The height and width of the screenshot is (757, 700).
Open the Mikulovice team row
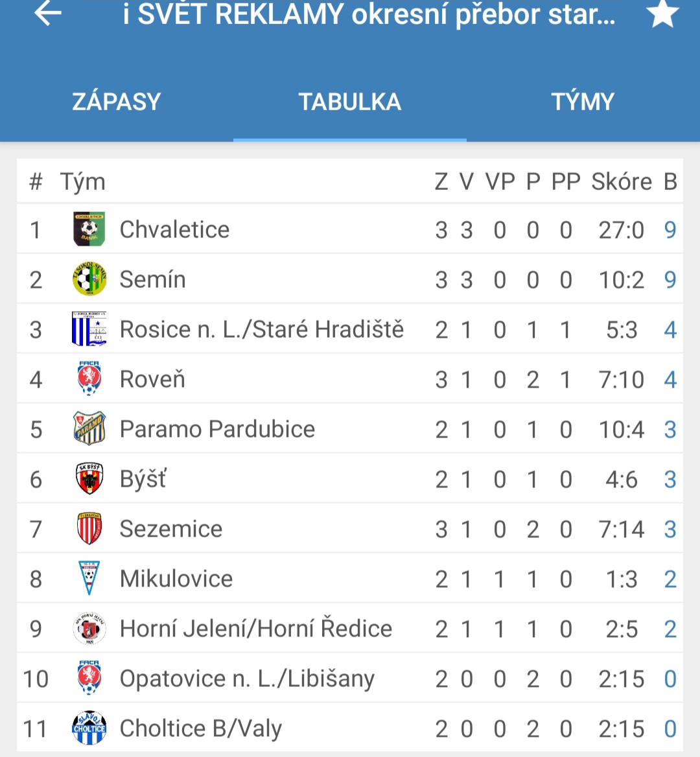pyautogui.click(x=349, y=578)
